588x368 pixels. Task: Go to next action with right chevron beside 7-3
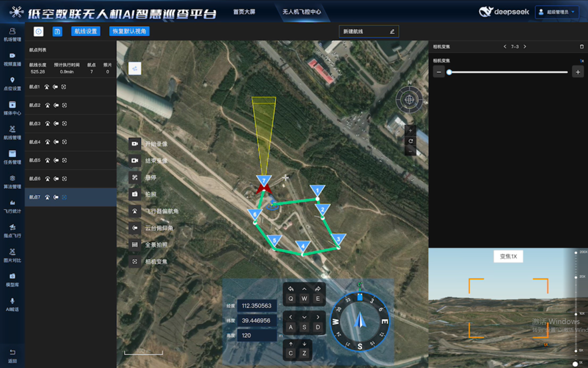click(525, 46)
